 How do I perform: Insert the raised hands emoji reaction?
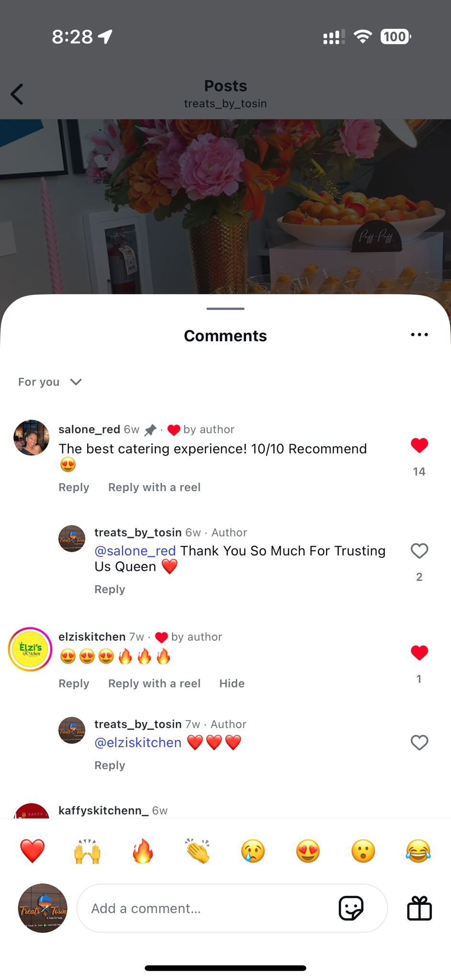coord(88,851)
